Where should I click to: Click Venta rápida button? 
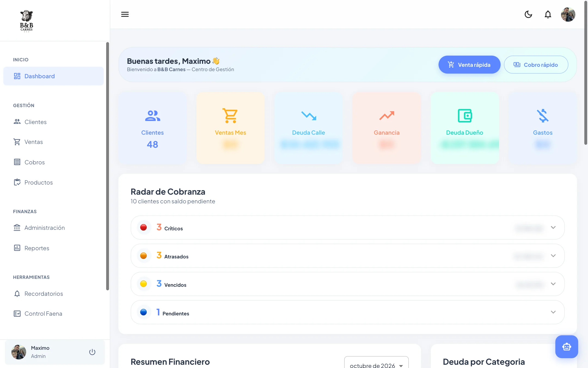tap(469, 65)
